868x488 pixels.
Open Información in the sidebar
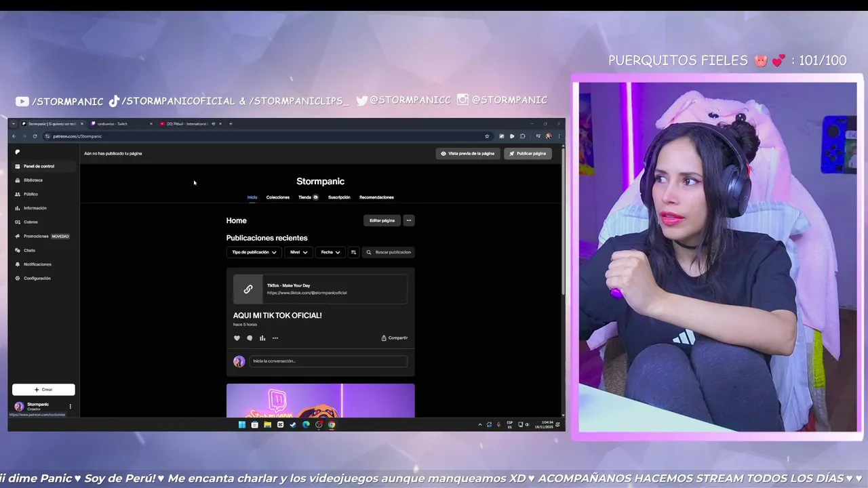43,208
